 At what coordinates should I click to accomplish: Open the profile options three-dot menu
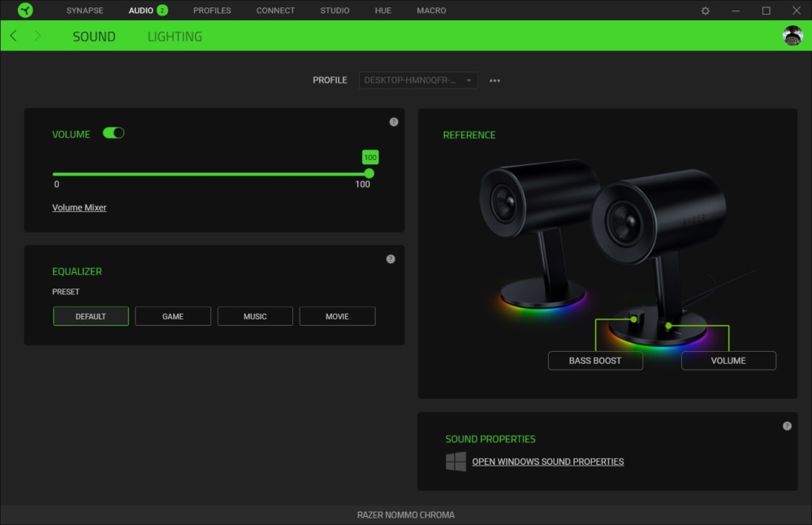[495, 80]
